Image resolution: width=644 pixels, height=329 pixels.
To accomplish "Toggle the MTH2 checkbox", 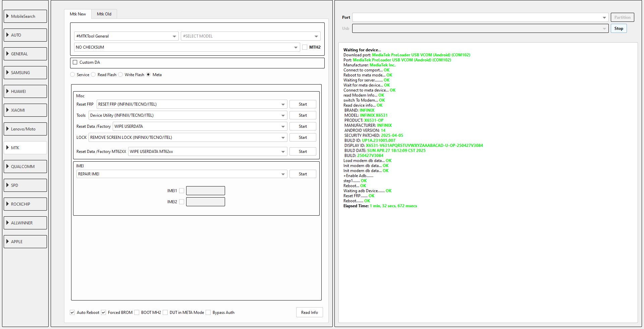I will [305, 47].
